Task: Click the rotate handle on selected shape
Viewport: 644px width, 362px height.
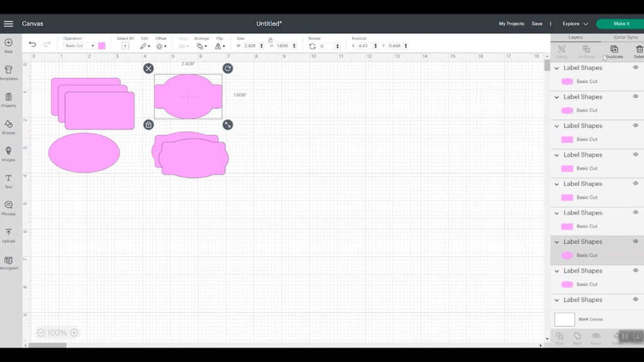Action: click(228, 69)
